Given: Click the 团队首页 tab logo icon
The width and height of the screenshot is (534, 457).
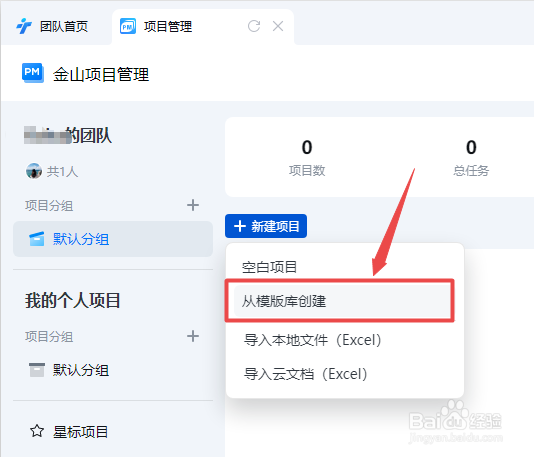Looking at the screenshot, I should (x=24, y=26).
